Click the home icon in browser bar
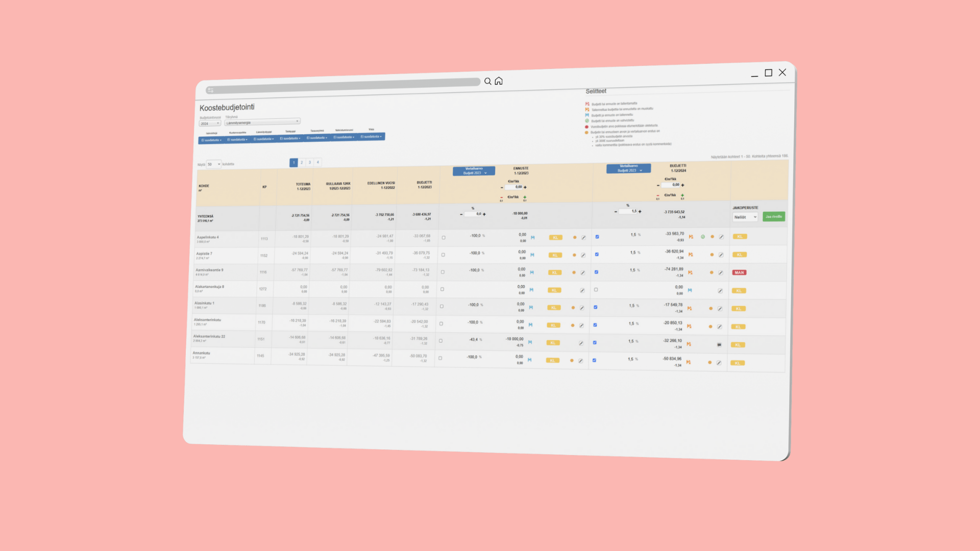 click(499, 81)
